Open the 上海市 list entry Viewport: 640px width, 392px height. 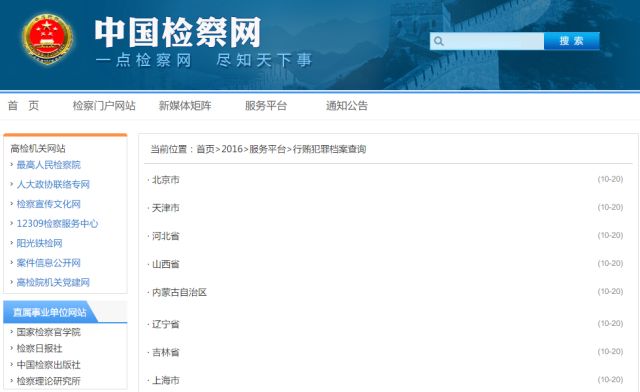[166, 381]
